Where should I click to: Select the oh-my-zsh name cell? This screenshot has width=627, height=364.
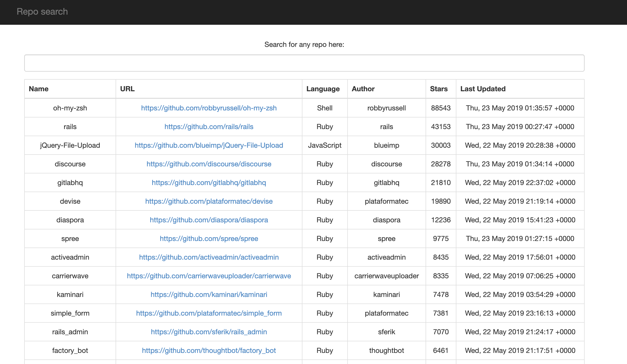70,108
